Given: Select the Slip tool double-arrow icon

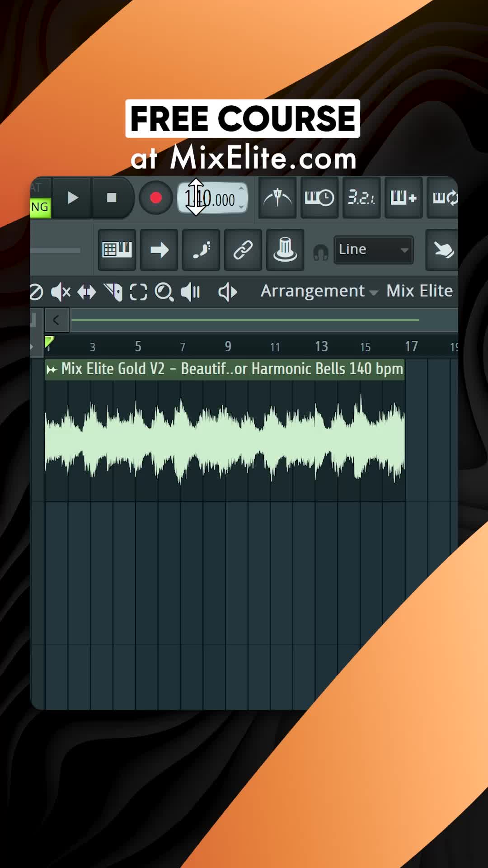Looking at the screenshot, I should coord(87,292).
